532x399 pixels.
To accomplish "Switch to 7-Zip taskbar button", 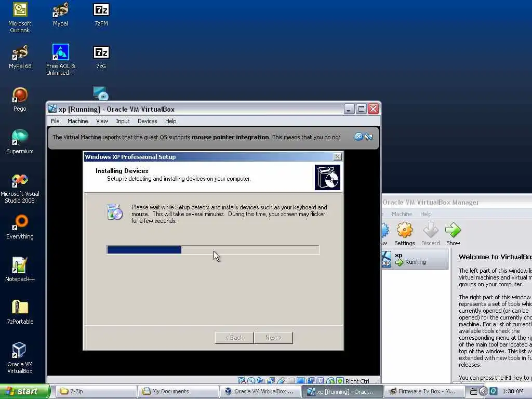I will click(96, 391).
